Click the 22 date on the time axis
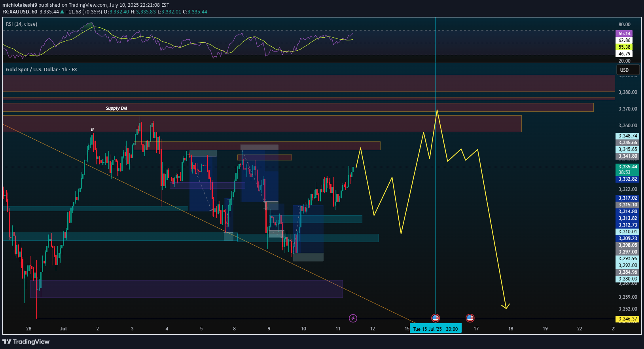The height and width of the screenshot is (349, 644). (x=580, y=329)
